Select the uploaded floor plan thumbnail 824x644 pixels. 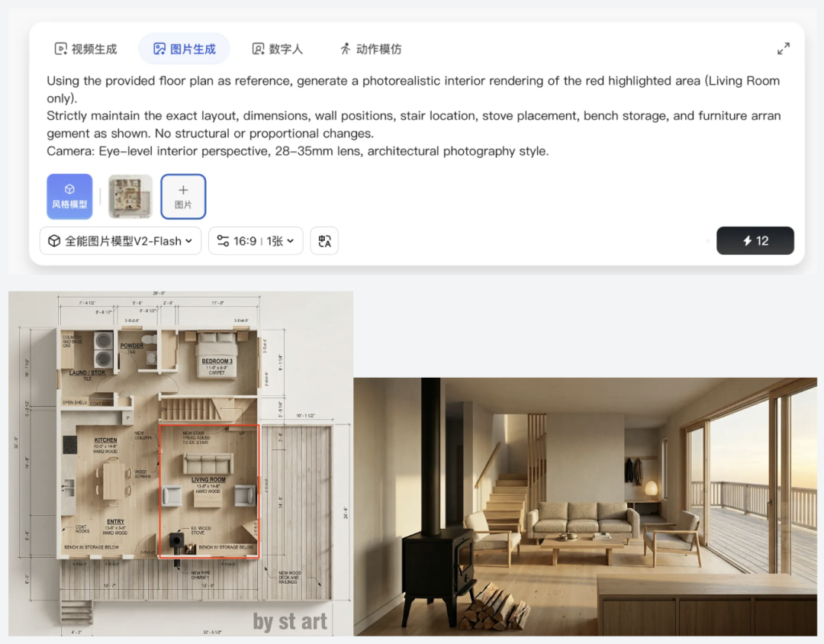[x=130, y=197]
